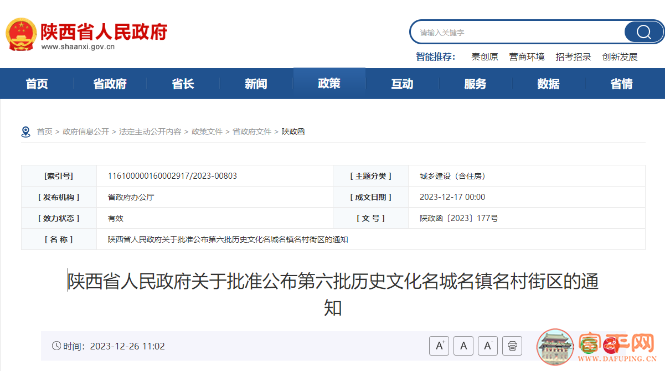Viewport: 666px width, 371px height.
Task: Click the 发布机构 label cell
Action: [59, 197]
